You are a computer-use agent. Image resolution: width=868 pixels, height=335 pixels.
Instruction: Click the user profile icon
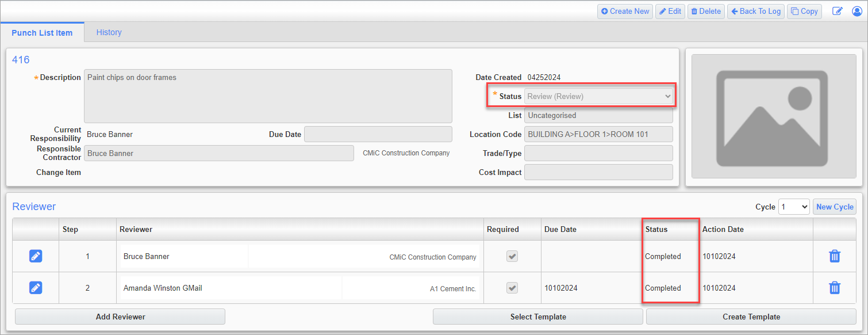pos(857,11)
